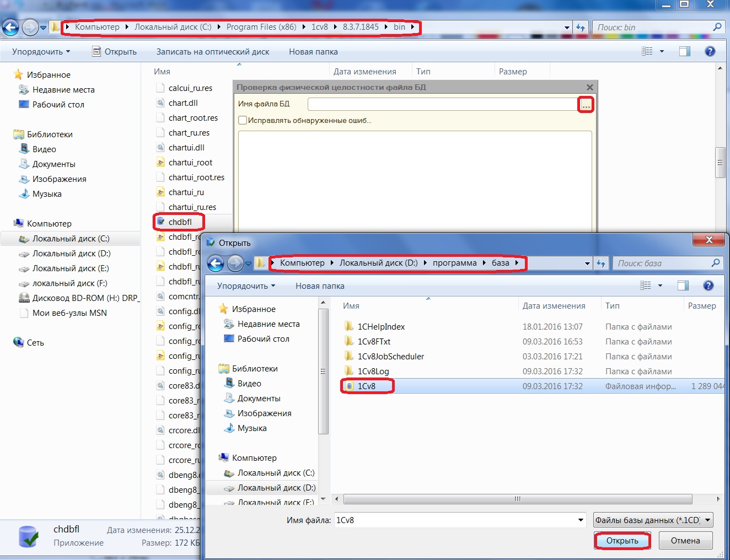730x560 pixels.
Task: Open Мои веб-узлы MSN in sidebar
Action: tap(63, 313)
